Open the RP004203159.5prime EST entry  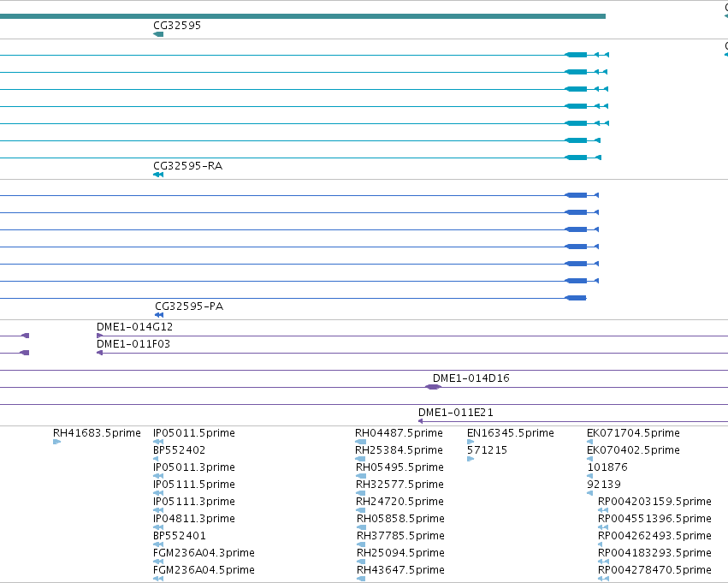[654, 502]
